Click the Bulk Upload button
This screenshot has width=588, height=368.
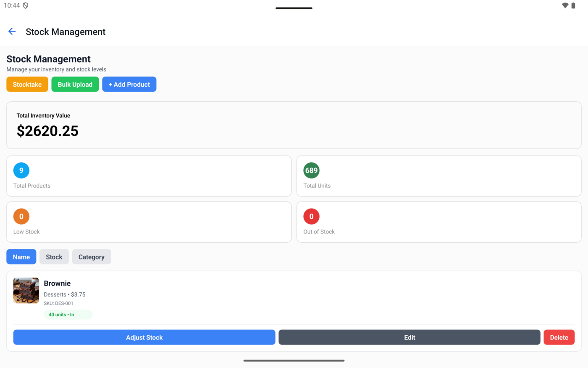(x=75, y=84)
